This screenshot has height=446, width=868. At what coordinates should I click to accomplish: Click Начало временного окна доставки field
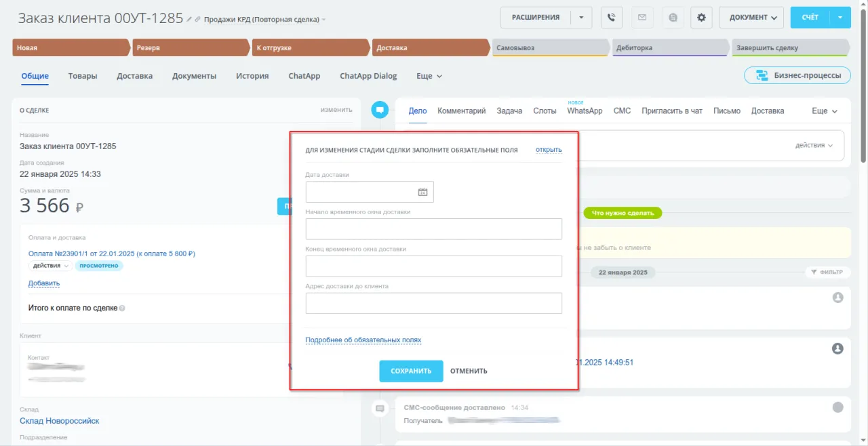point(434,229)
